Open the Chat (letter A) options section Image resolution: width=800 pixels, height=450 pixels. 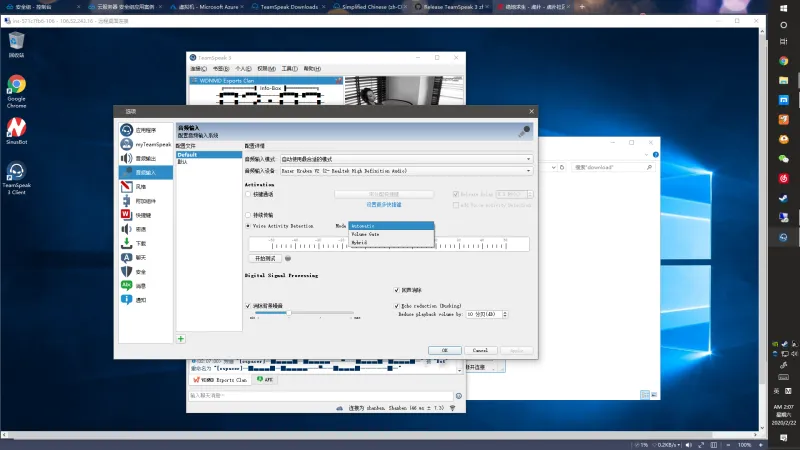(x=145, y=258)
